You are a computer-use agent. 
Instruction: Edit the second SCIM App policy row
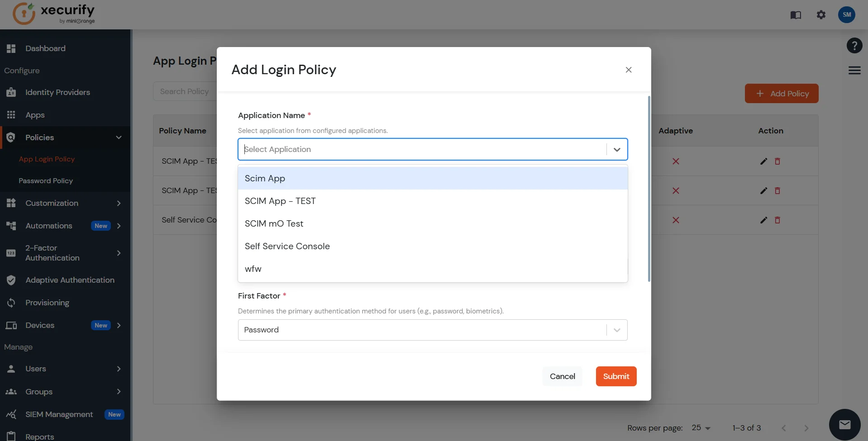763,190
